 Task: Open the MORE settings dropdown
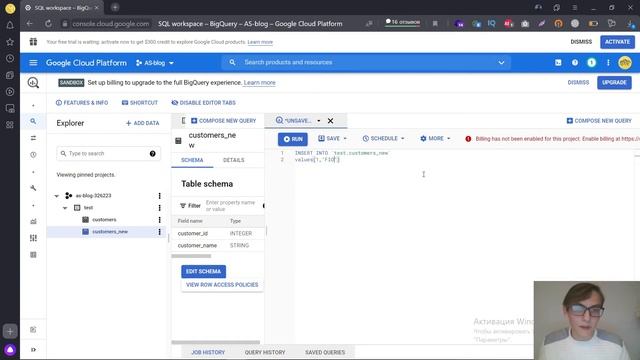click(435, 138)
